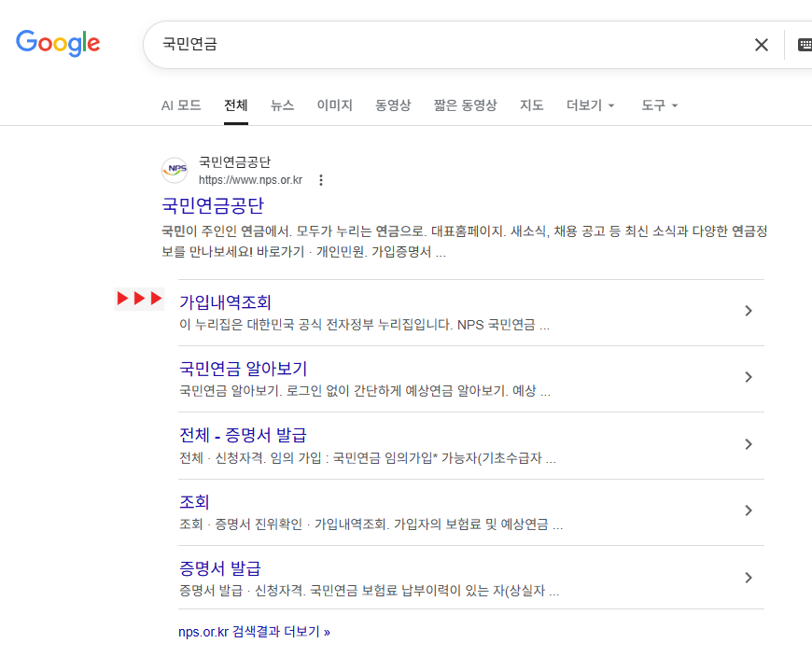The height and width of the screenshot is (657, 812).
Task: Click chevron on 전체 - 증명서 발급 row
Action: [x=749, y=444]
